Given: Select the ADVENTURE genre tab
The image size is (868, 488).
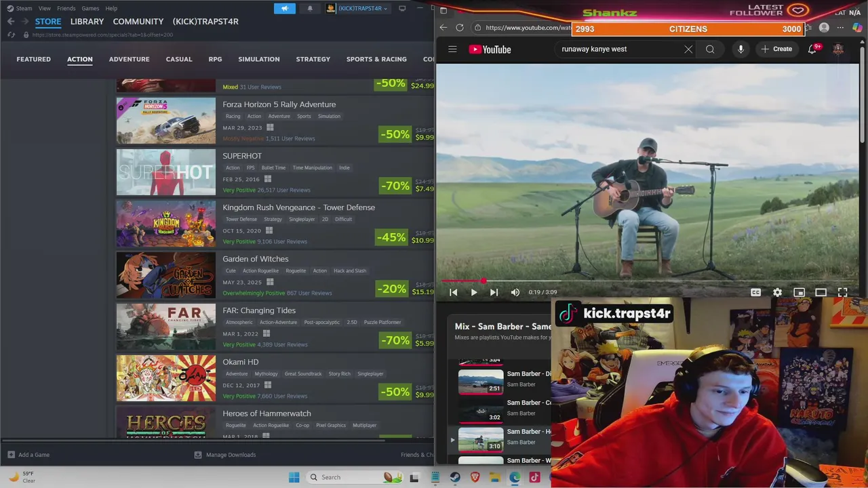Looking at the screenshot, I should [x=129, y=59].
